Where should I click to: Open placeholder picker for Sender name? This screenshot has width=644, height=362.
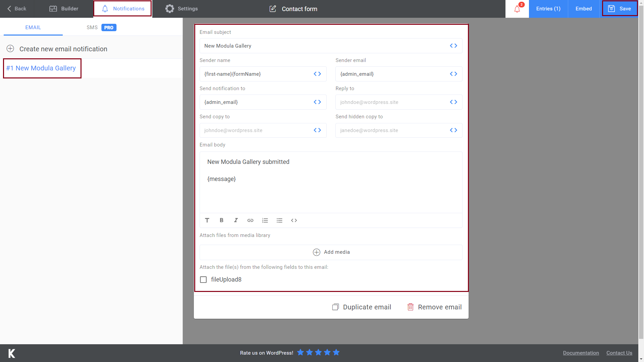tap(317, 74)
